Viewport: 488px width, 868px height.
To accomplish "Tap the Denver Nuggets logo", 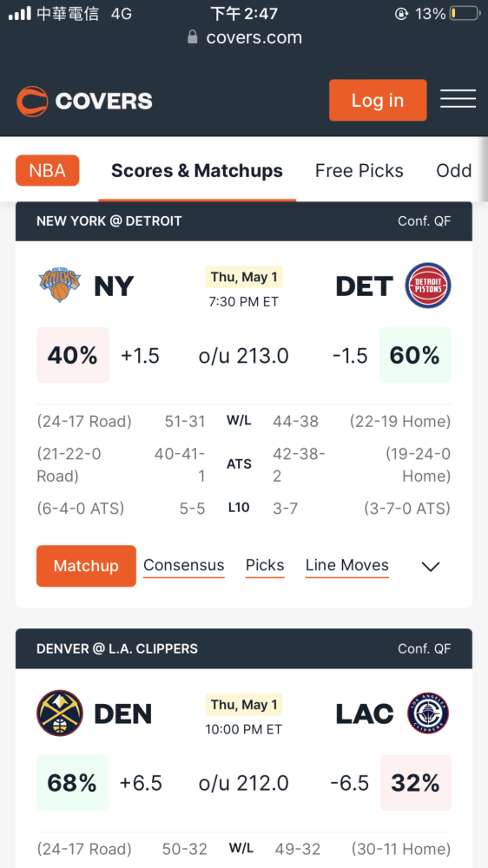I will click(x=60, y=713).
